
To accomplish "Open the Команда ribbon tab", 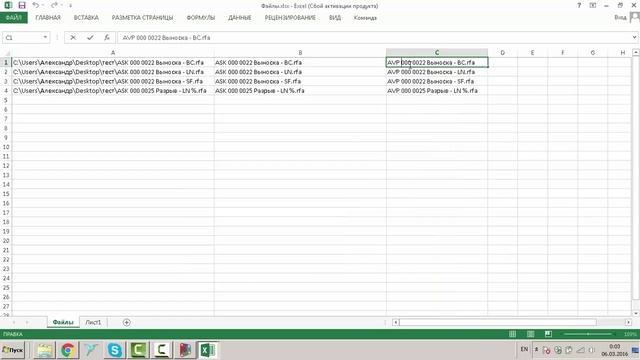I will click(x=365, y=18).
